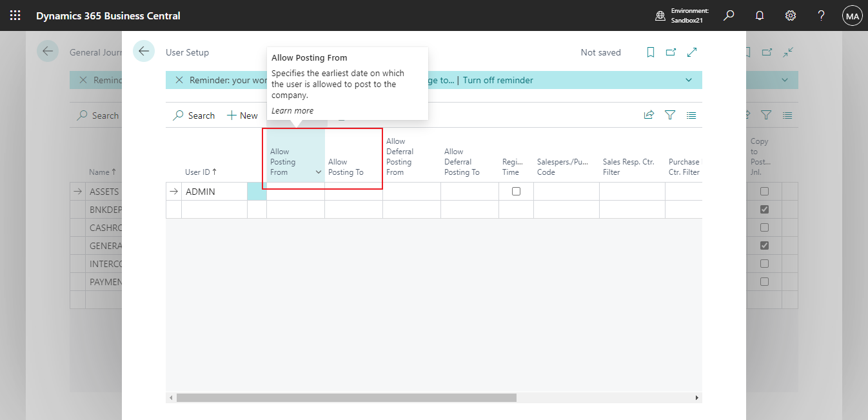
Task: Switch to list view with the list icon
Action: coord(691,115)
